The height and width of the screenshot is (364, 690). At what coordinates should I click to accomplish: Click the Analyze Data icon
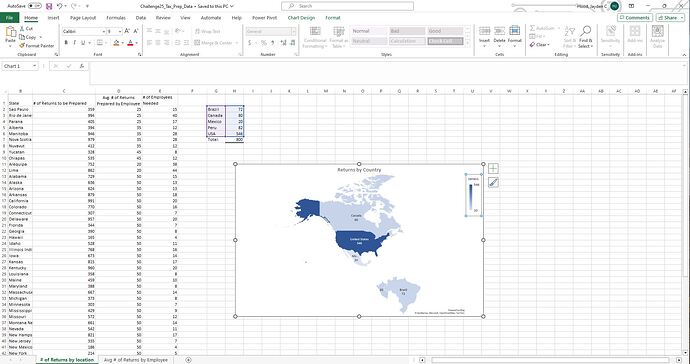click(657, 31)
